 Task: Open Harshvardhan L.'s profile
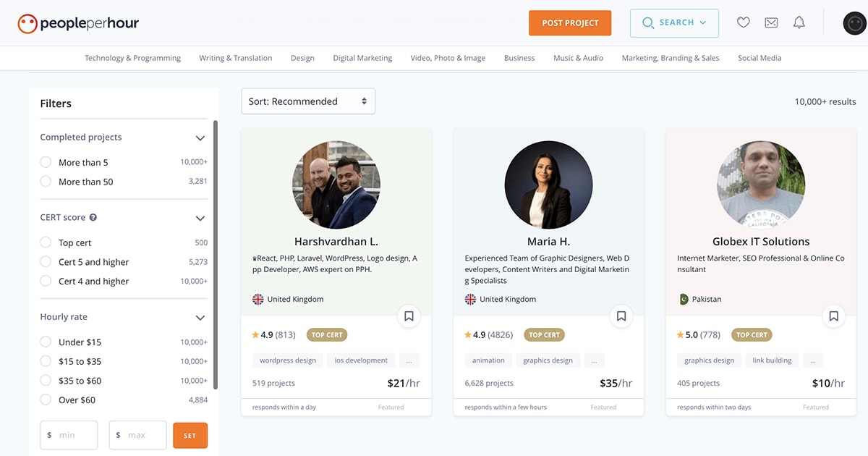pyautogui.click(x=336, y=241)
